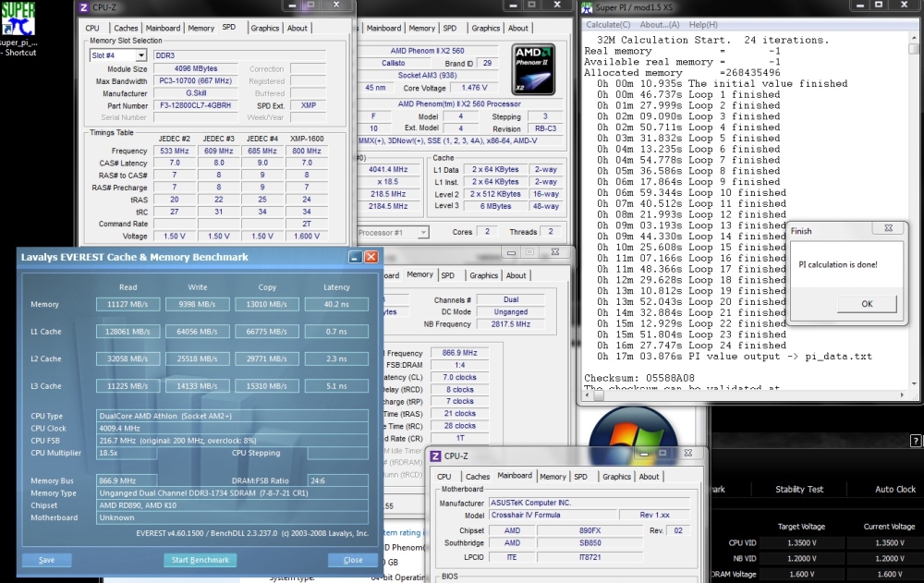Click the 'PI calculation is done!' message

point(838,264)
